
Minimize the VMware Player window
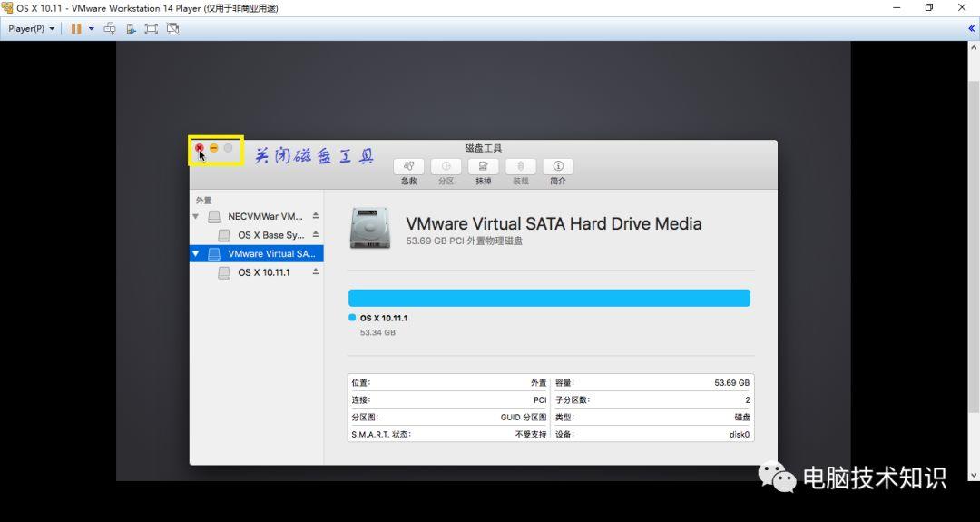[897, 7]
